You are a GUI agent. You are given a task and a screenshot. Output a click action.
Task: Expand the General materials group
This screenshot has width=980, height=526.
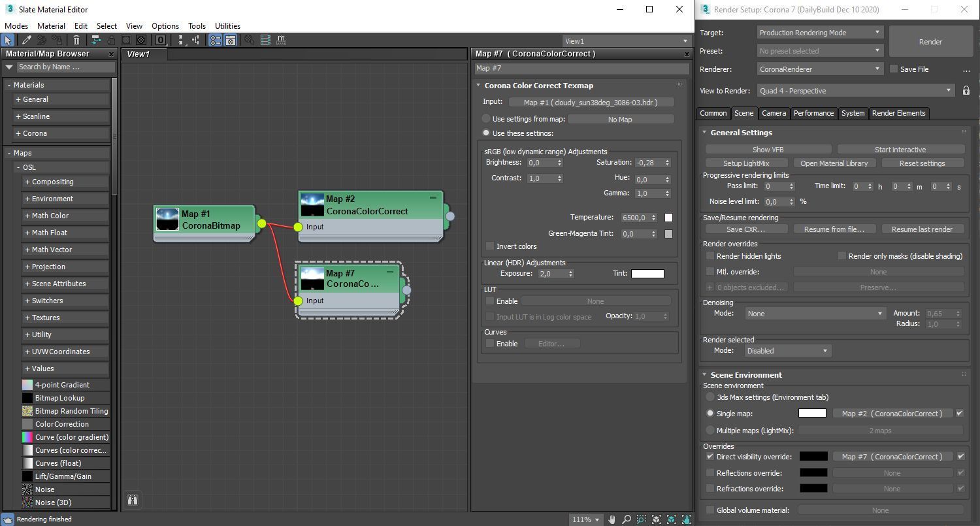(61, 99)
